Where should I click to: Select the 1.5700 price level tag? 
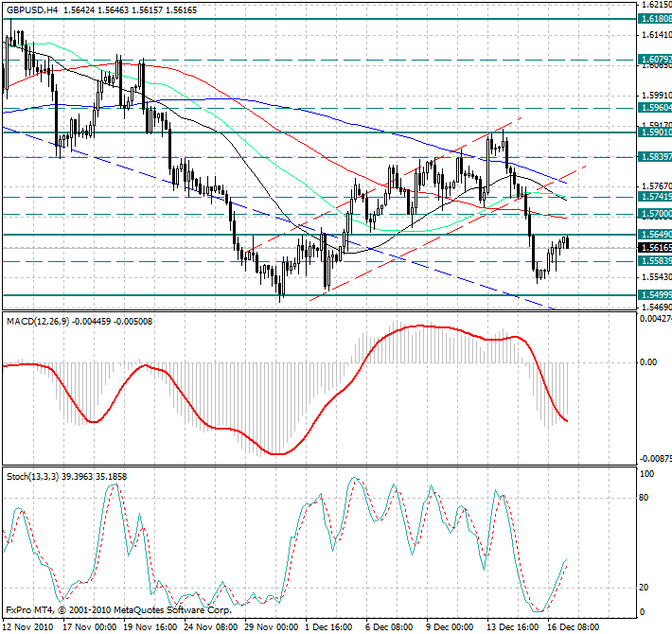[655, 215]
